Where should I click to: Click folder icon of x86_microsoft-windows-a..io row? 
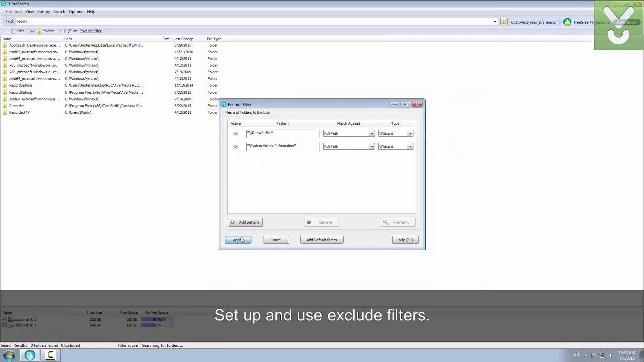coord(5,65)
